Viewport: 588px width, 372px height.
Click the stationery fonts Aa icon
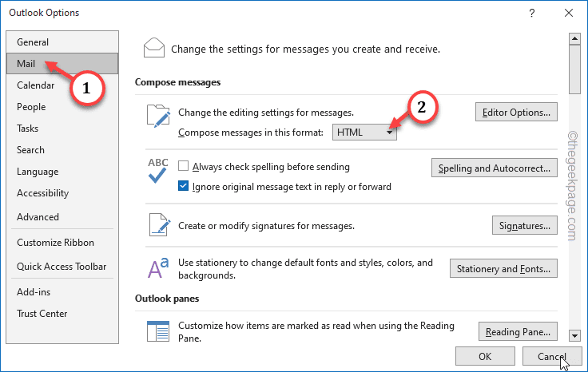158,268
